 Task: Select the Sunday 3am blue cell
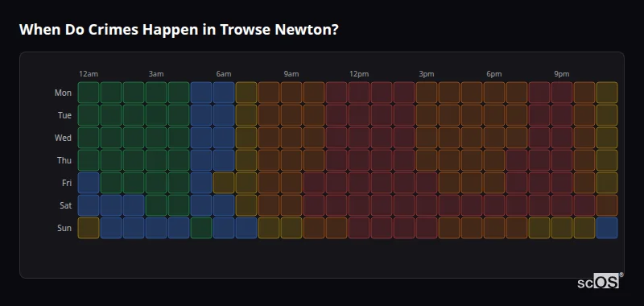(x=156, y=228)
